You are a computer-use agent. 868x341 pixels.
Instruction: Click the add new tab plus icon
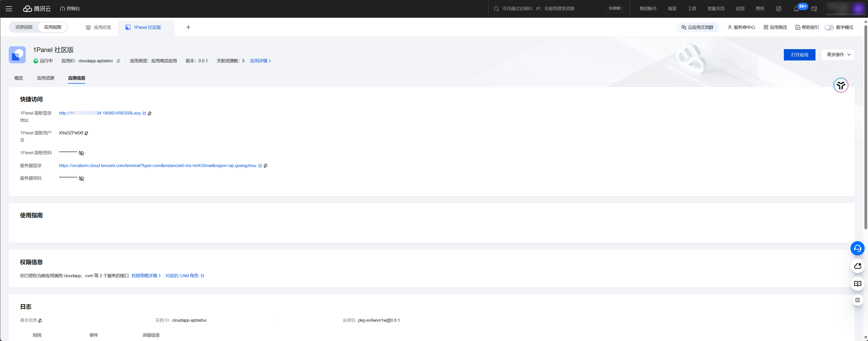(x=188, y=27)
